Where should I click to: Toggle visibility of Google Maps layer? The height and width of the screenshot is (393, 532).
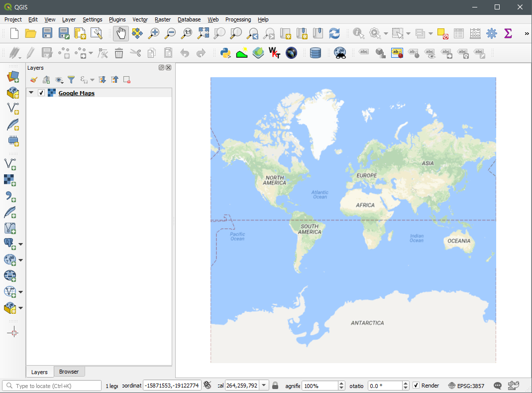pyautogui.click(x=41, y=93)
